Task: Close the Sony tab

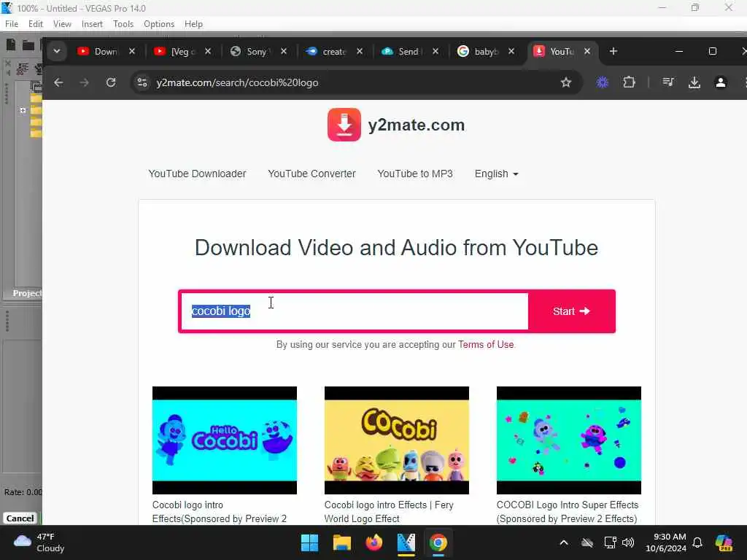Action: pyautogui.click(x=284, y=51)
